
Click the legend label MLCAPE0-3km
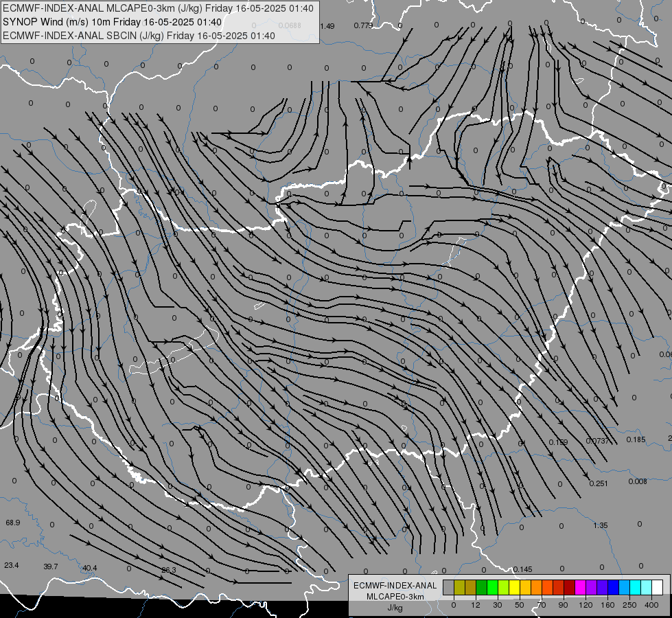coord(395,597)
